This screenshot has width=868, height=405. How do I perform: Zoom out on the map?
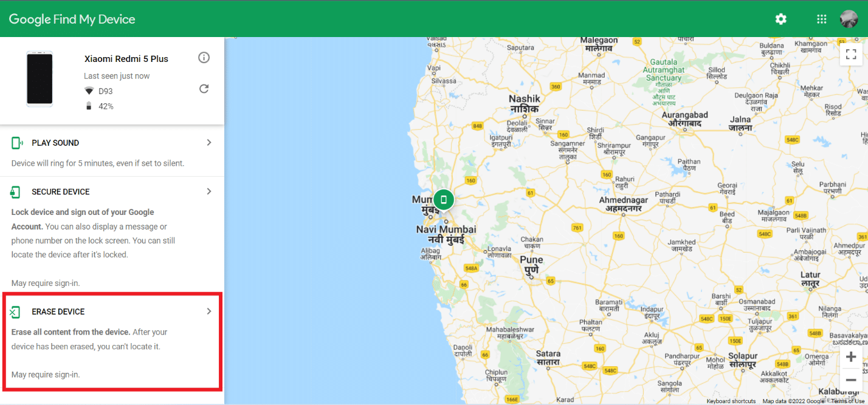click(x=851, y=379)
